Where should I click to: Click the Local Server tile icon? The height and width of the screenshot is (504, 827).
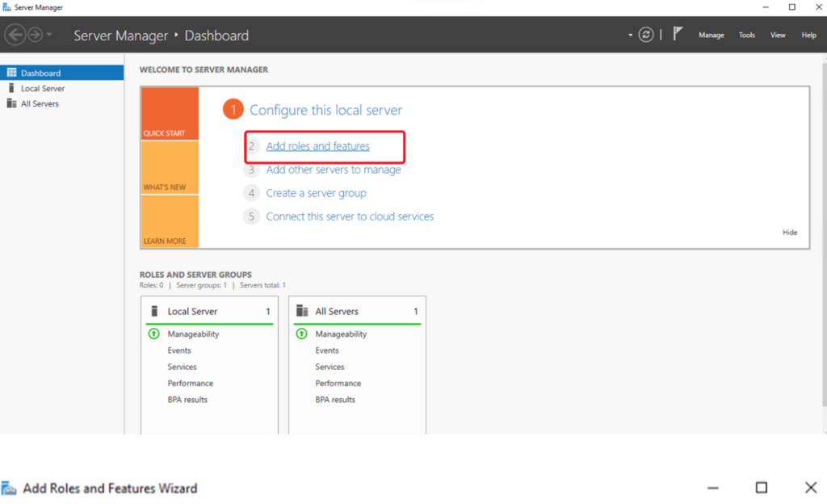[x=154, y=311]
